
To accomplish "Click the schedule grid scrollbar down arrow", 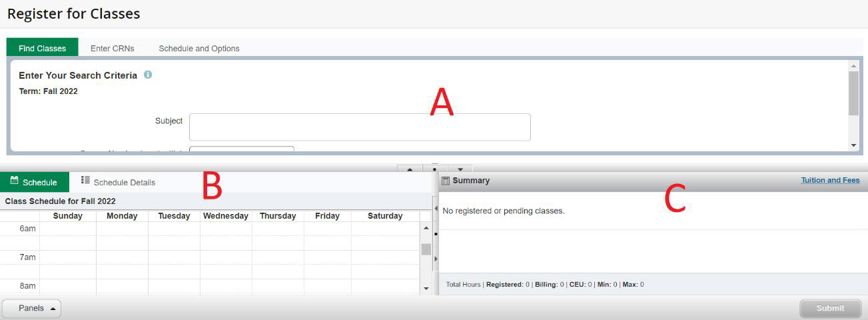I will click(x=426, y=289).
